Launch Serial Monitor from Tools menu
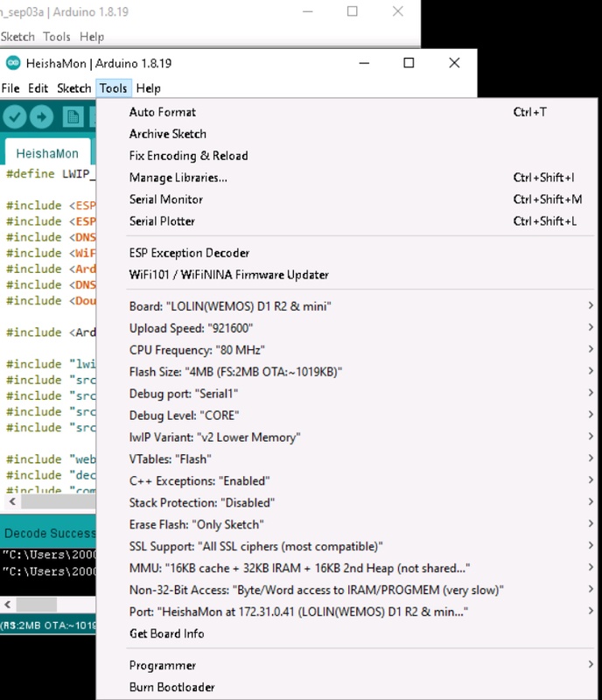 pyautogui.click(x=347, y=199)
